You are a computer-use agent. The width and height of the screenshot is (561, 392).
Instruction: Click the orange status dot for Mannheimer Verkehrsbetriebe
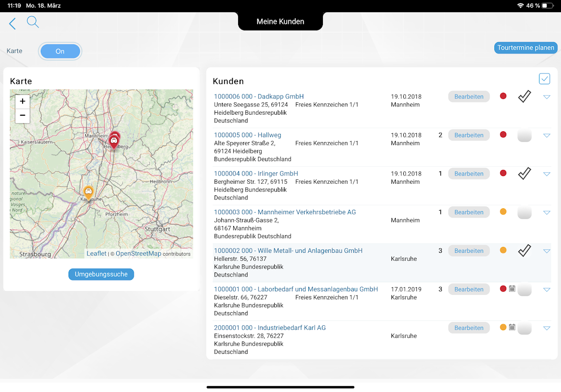pyautogui.click(x=503, y=211)
